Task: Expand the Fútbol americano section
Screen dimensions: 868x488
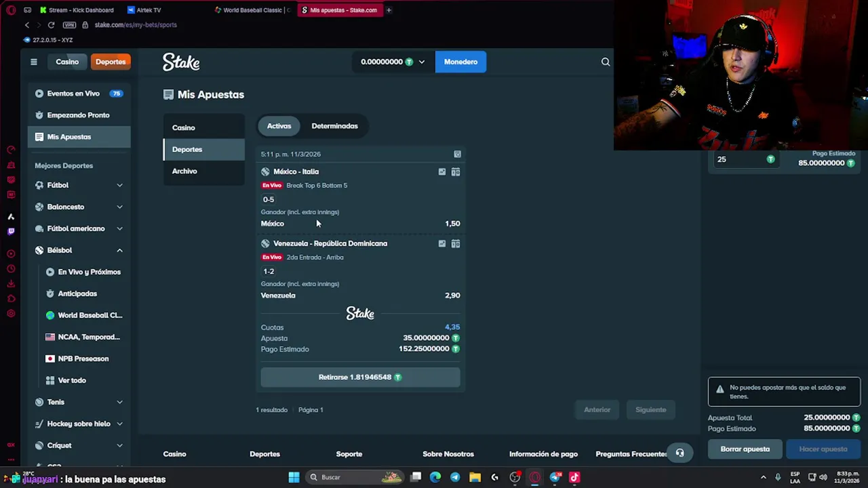Action: (119, 228)
